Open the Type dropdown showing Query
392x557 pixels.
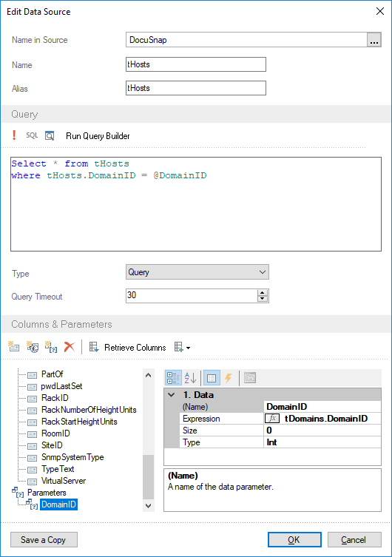[x=197, y=272]
